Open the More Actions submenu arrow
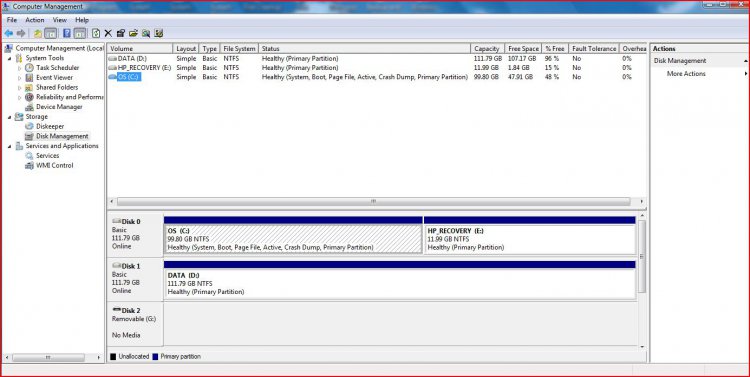 746,74
